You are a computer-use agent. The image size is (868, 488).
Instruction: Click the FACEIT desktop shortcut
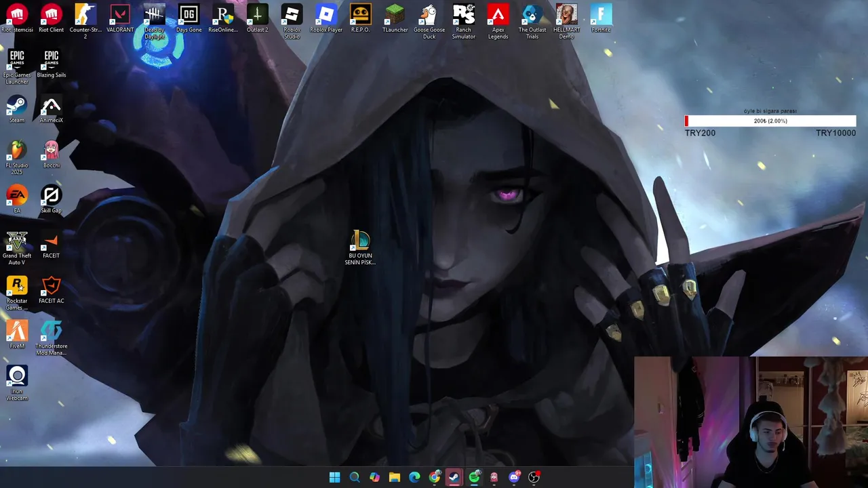click(51, 245)
